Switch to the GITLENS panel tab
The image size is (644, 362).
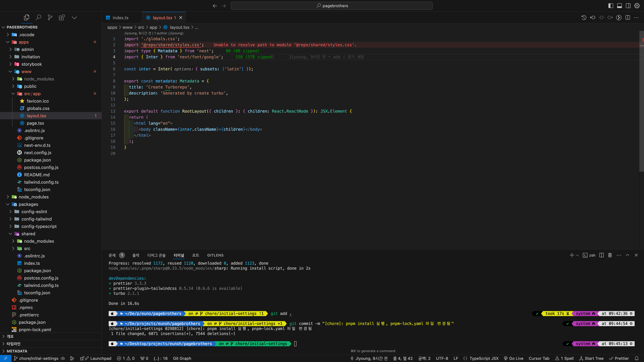click(x=215, y=255)
